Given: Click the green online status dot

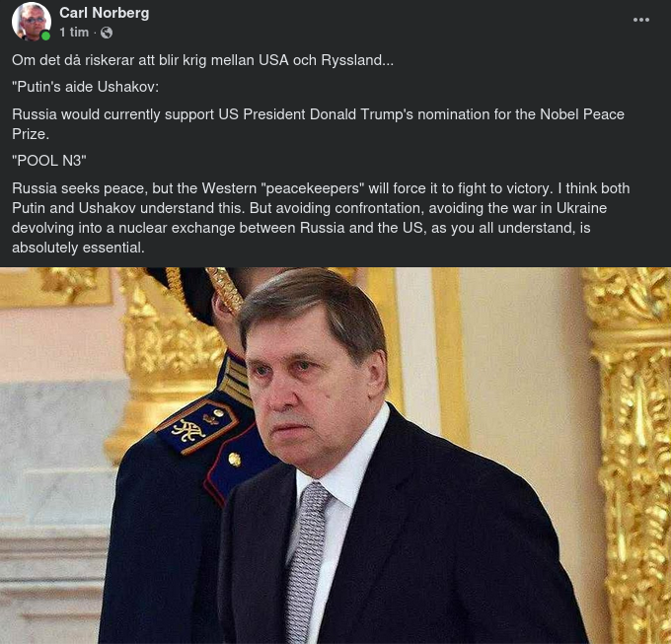Looking at the screenshot, I should (x=45, y=36).
